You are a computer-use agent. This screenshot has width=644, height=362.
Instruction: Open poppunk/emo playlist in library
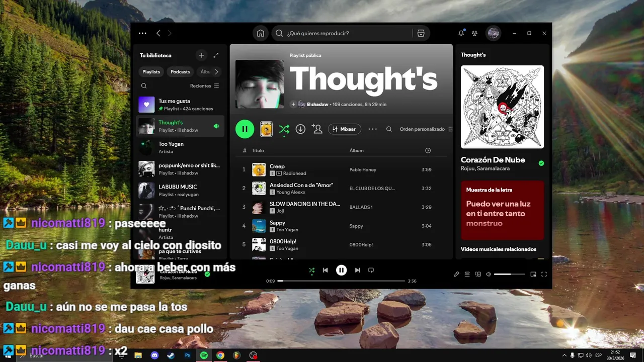181,169
